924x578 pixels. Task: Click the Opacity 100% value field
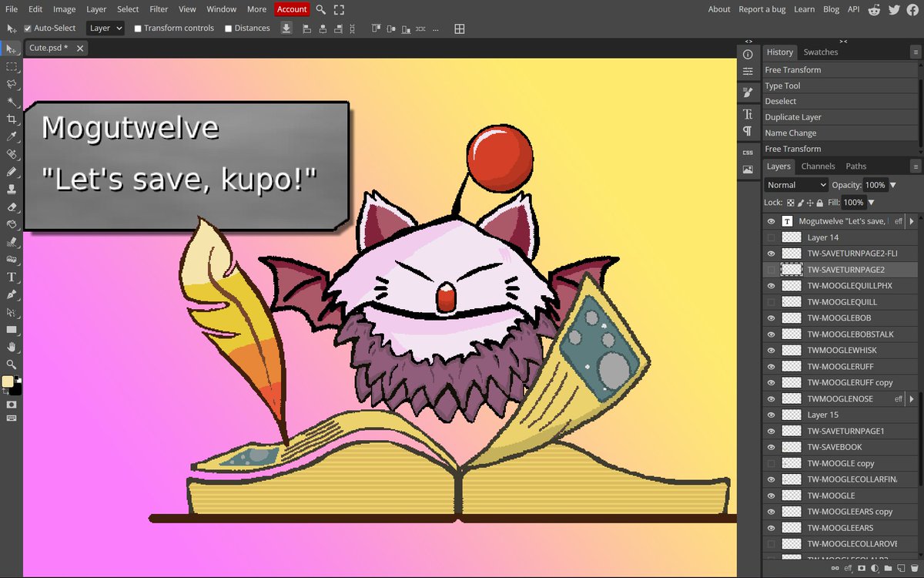click(874, 185)
